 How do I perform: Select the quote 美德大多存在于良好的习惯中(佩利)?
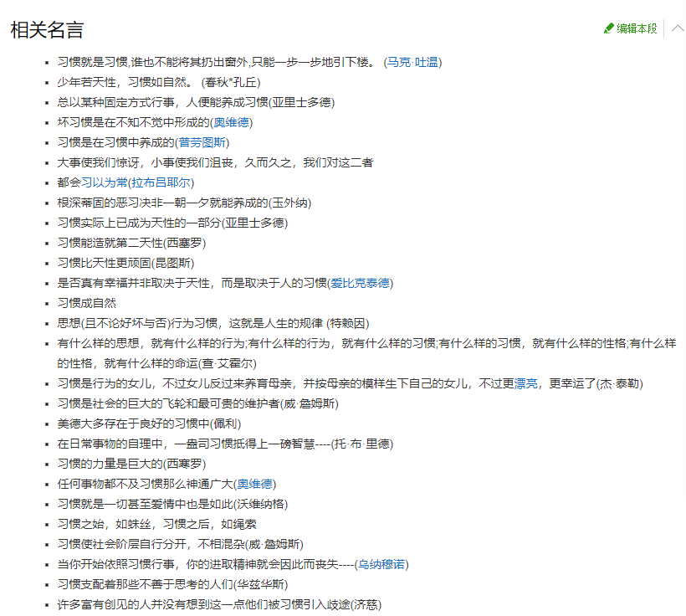pyautogui.click(x=149, y=423)
